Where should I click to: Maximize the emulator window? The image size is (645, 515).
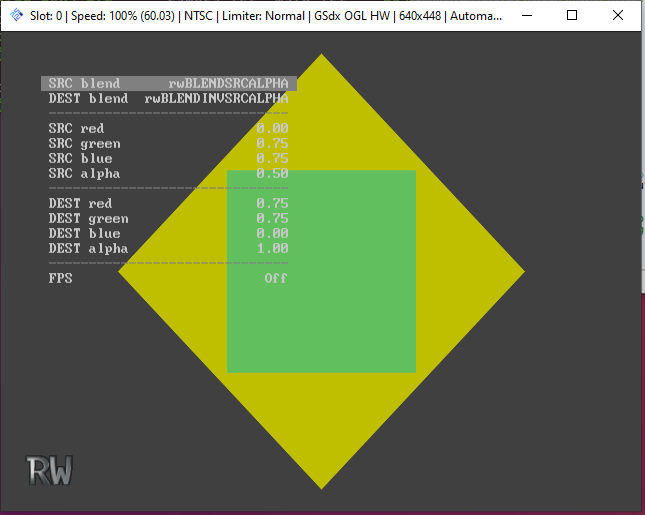pos(572,16)
